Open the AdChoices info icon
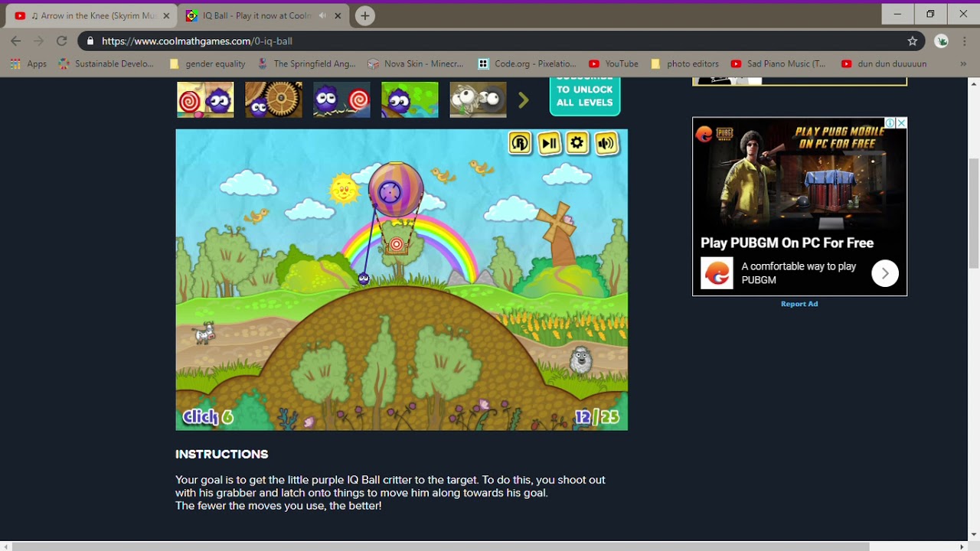 [890, 123]
